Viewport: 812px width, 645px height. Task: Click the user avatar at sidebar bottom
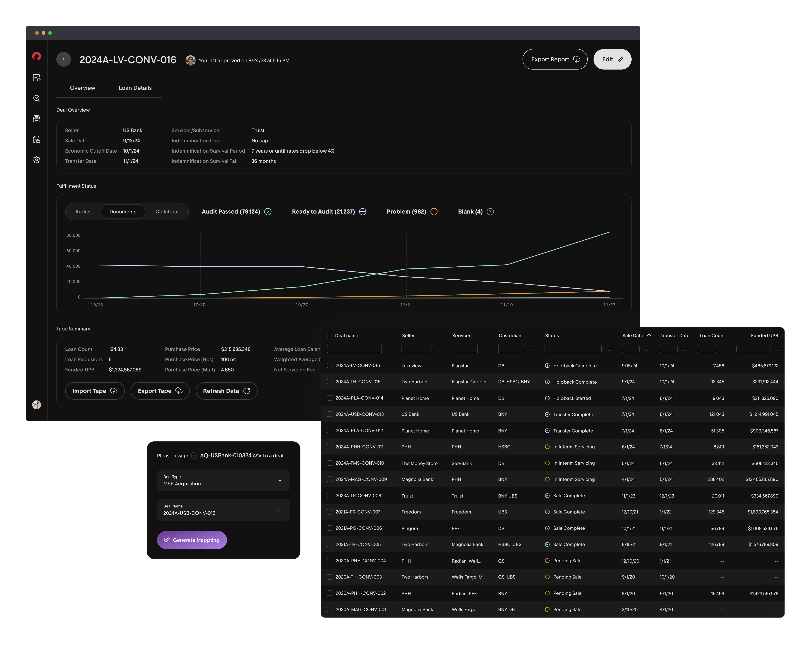(x=37, y=405)
